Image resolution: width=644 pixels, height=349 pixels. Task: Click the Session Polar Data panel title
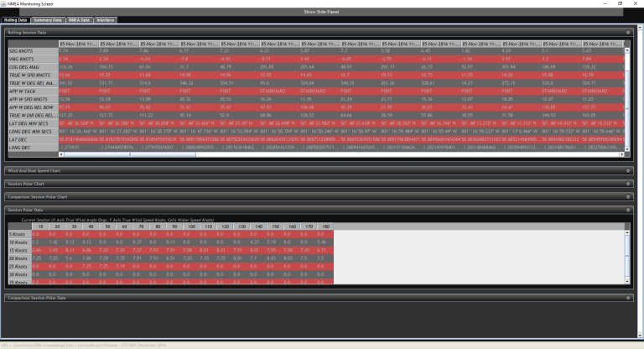point(25,210)
